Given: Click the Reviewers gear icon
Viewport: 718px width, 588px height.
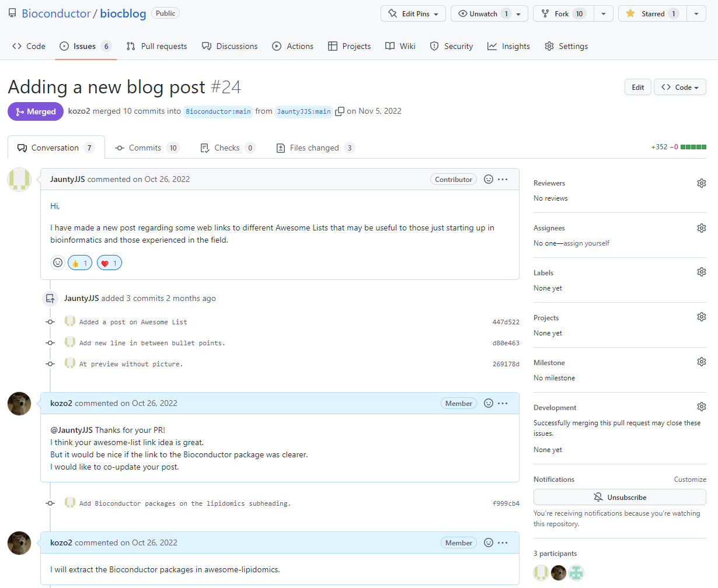Looking at the screenshot, I should [701, 183].
